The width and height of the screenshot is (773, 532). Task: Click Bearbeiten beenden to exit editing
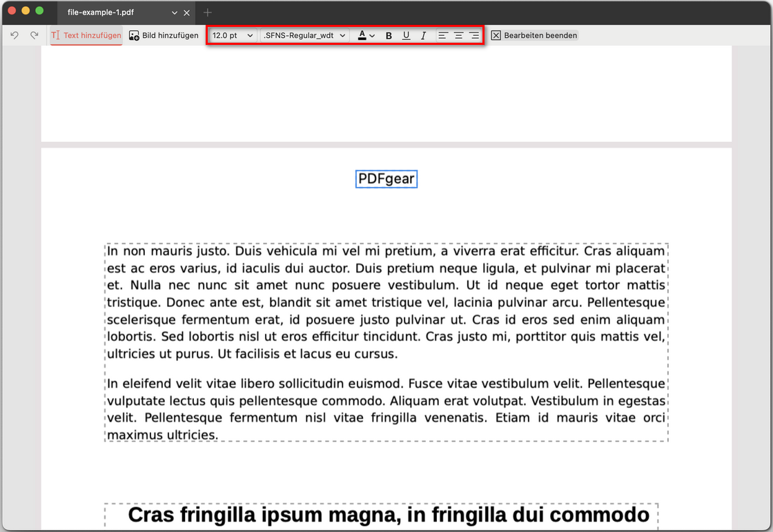pyautogui.click(x=534, y=35)
